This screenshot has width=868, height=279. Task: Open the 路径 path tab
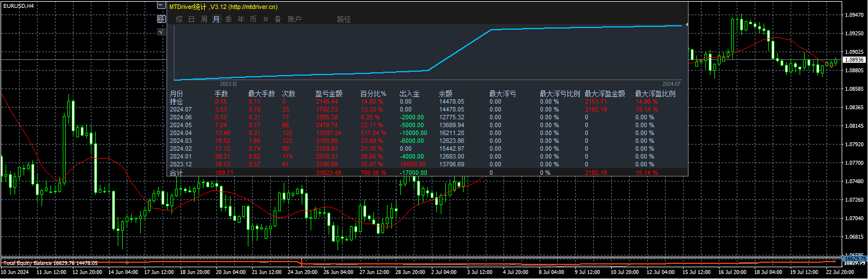[x=344, y=19]
